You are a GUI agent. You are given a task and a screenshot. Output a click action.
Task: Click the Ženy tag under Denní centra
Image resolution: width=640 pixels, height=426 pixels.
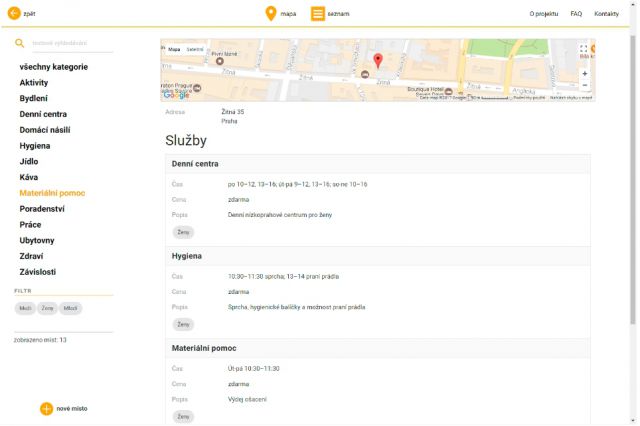tap(184, 232)
